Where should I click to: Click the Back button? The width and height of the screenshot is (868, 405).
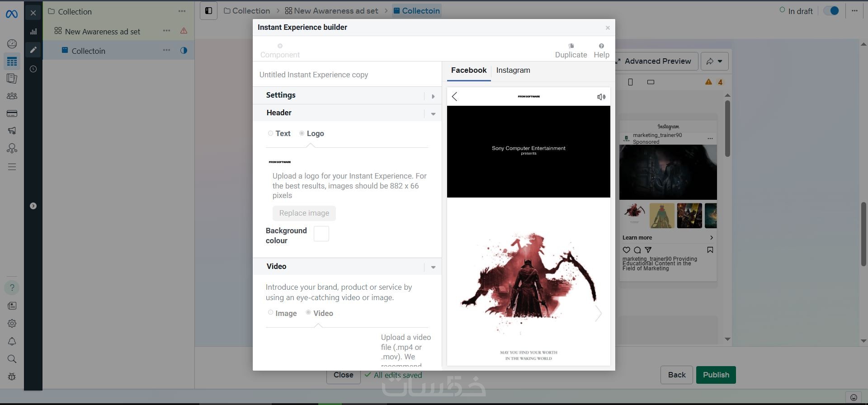coord(677,375)
